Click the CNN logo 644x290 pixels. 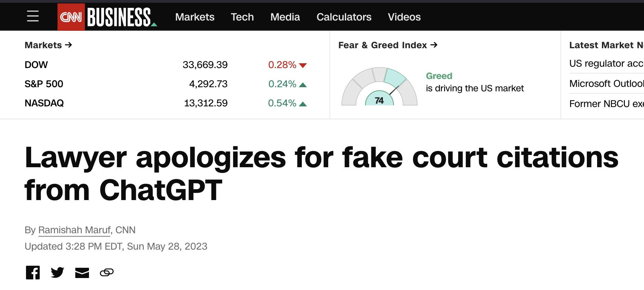[x=71, y=17]
